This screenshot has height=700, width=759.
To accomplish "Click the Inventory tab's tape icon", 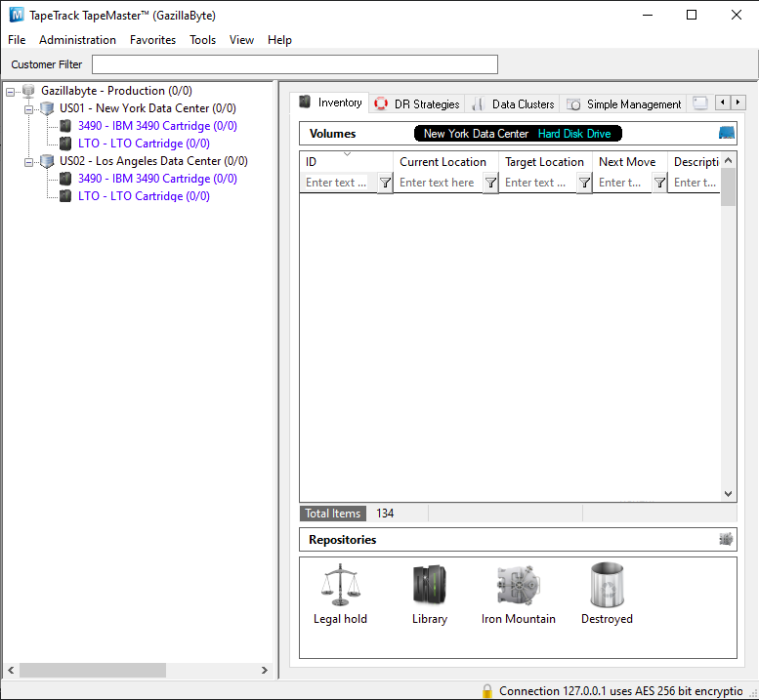I will pos(304,102).
